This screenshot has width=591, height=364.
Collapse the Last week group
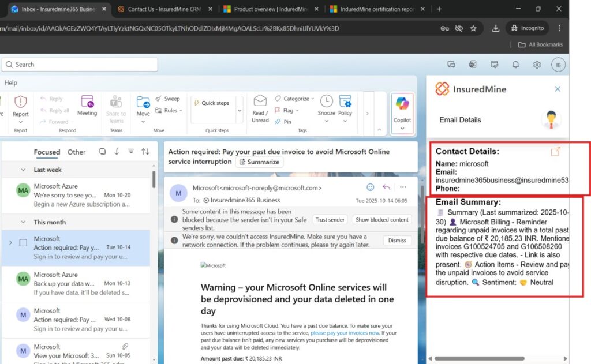[23, 170]
